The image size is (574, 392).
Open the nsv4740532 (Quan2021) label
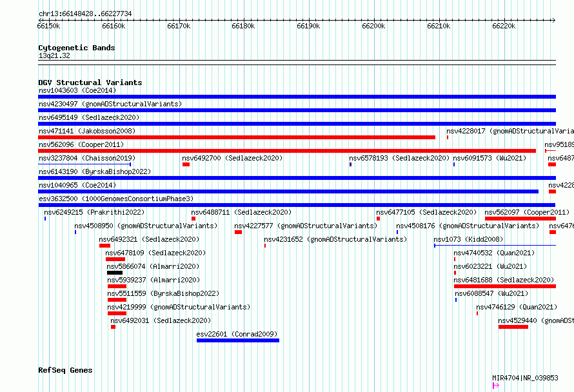pyautogui.click(x=494, y=253)
